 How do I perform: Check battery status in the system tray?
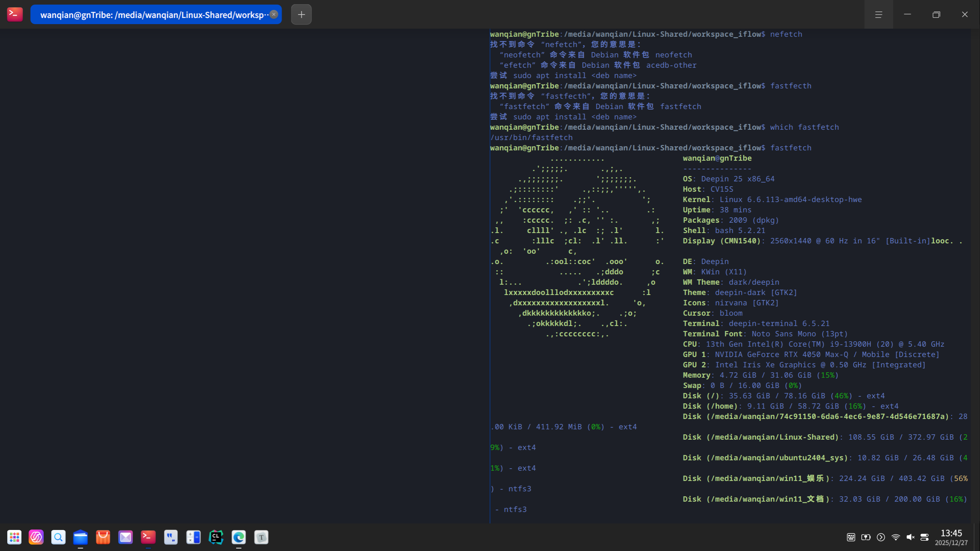click(866, 537)
